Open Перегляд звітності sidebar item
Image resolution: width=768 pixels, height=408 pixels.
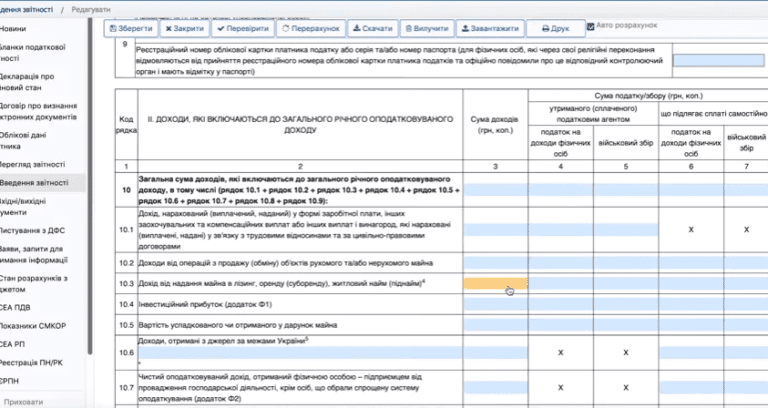[x=32, y=165]
